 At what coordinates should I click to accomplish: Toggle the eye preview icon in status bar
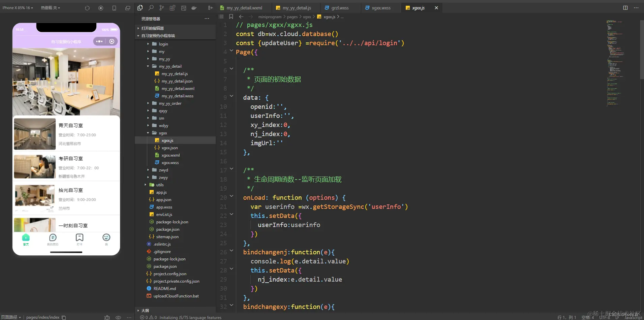point(118,317)
